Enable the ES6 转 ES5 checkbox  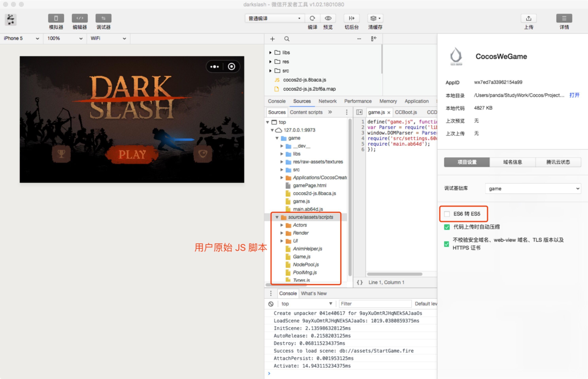click(447, 214)
